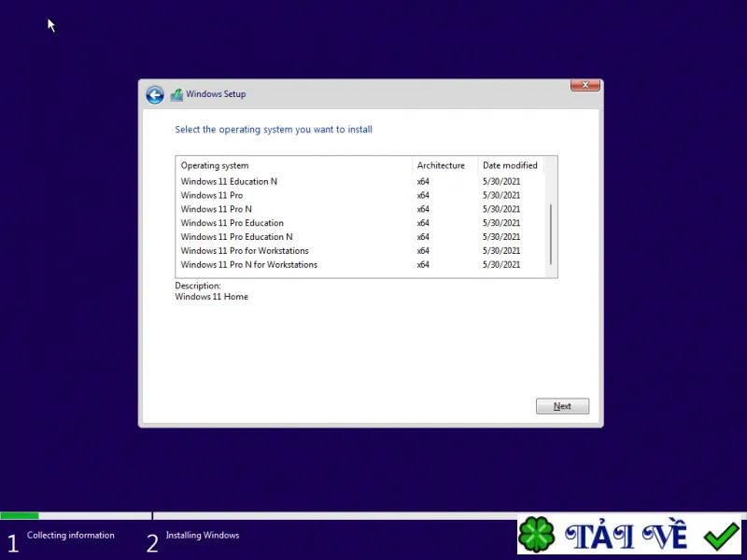Click x64 in Pro N for Workstations row
The image size is (747, 560).
coord(423,264)
